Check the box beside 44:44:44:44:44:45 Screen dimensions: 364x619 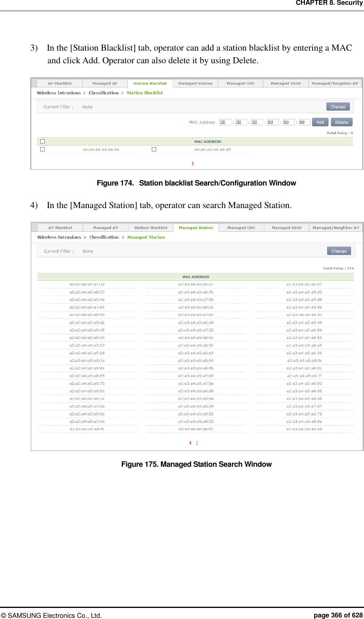pyautogui.click(x=154, y=149)
